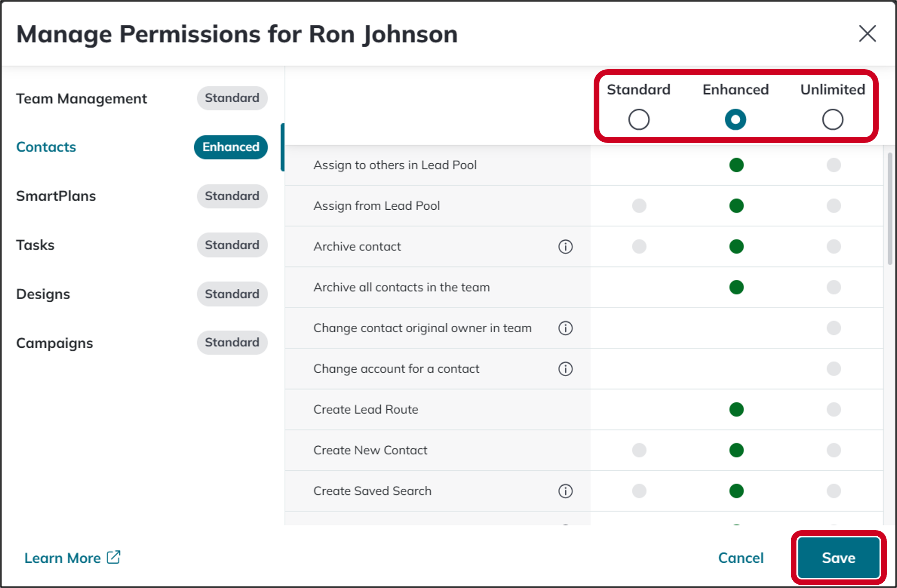Click the Standard badge next to Tasks
Image resolution: width=897 pixels, height=588 pixels.
[x=232, y=245]
